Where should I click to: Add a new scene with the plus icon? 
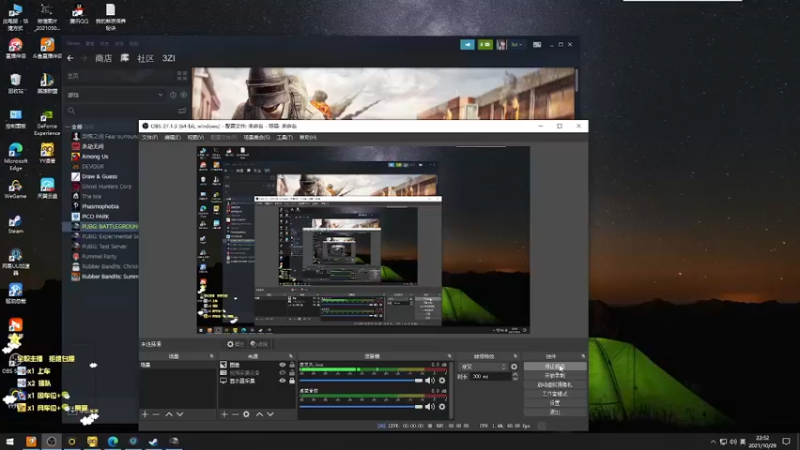(x=145, y=414)
